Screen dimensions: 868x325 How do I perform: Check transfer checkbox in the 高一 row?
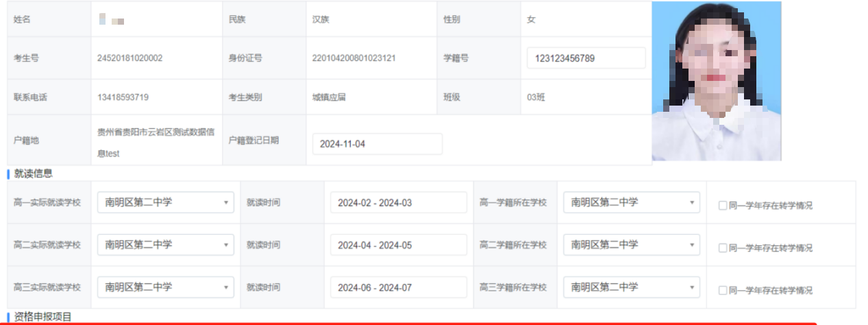pos(723,206)
